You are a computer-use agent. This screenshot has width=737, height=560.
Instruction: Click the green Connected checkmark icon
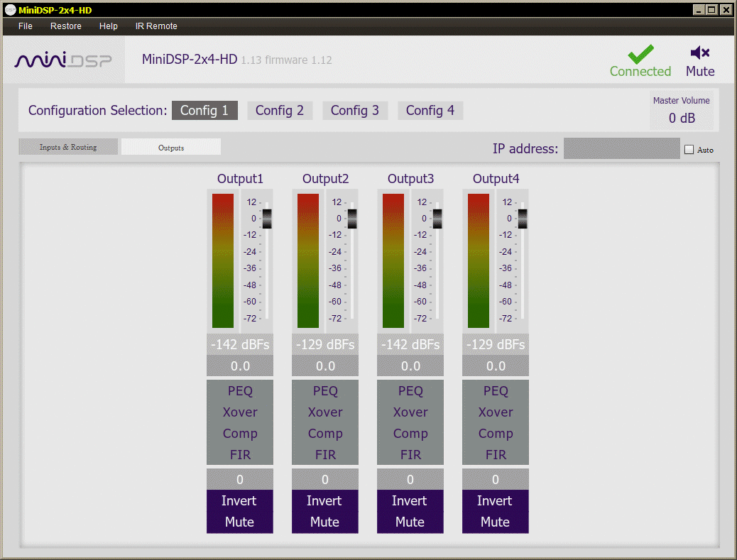point(640,54)
